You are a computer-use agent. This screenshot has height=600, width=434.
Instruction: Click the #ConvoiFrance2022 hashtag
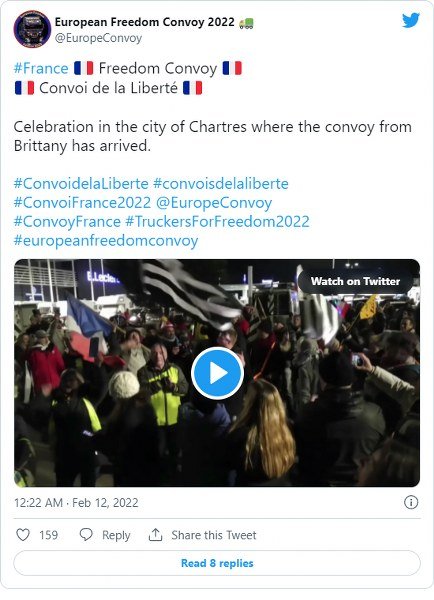[x=82, y=203]
